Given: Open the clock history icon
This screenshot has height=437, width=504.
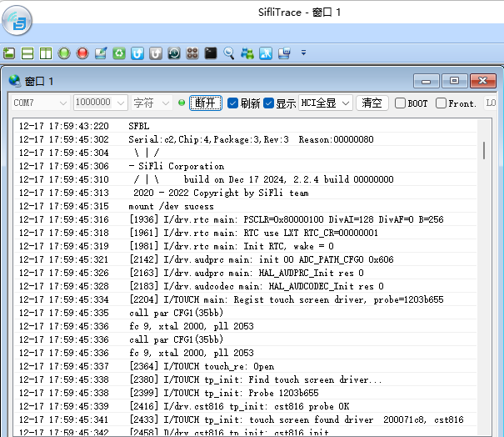Looking at the screenshot, I should click(x=174, y=53).
